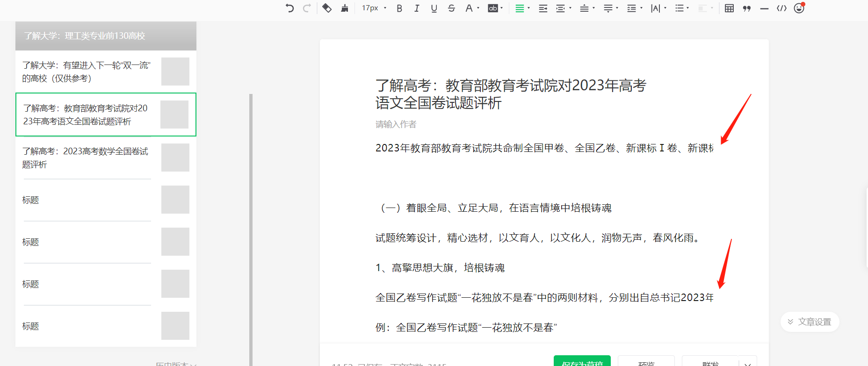This screenshot has height=366, width=868.
Task: Expand the text alignment options arrow
Action: tap(528, 8)
